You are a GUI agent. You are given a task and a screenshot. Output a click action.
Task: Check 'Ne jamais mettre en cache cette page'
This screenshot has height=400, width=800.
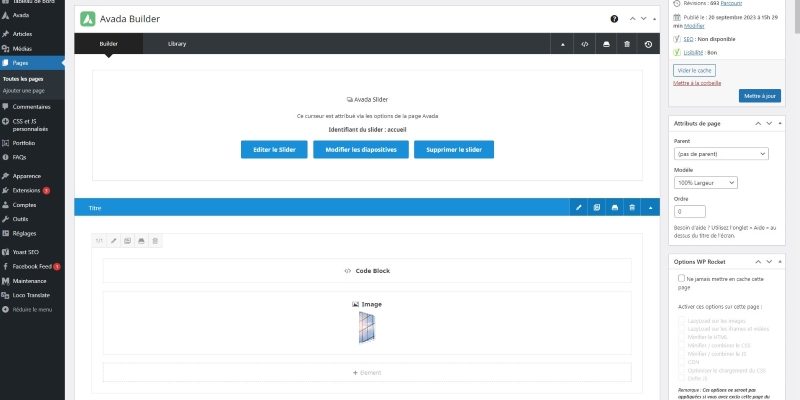[681, 278]
